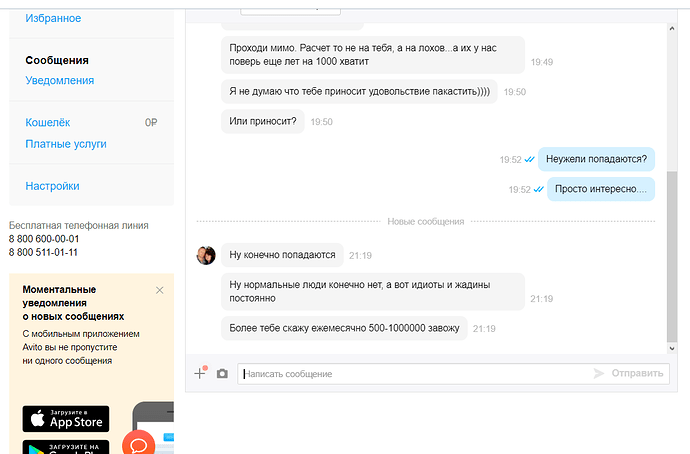This screenshot has height=454, width=690.
Task: Focus the Написать сообщение input field
Action: click(410, 373)
